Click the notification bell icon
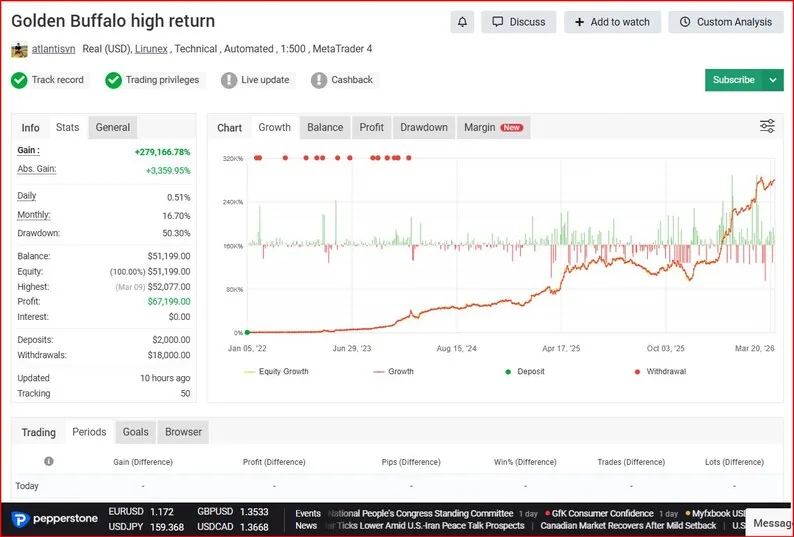 (462, 22)
